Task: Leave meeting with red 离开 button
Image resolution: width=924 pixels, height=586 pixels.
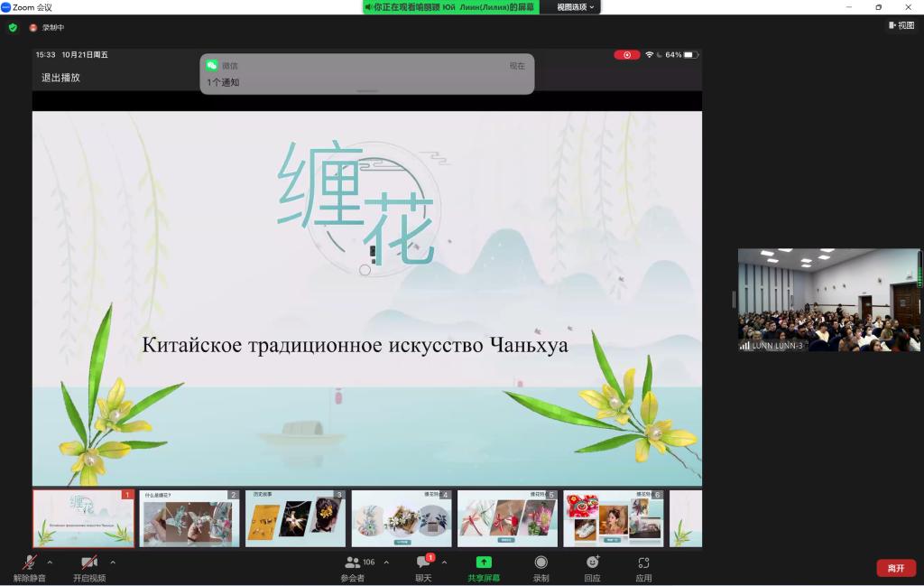Action: click(x=896, y=568)
